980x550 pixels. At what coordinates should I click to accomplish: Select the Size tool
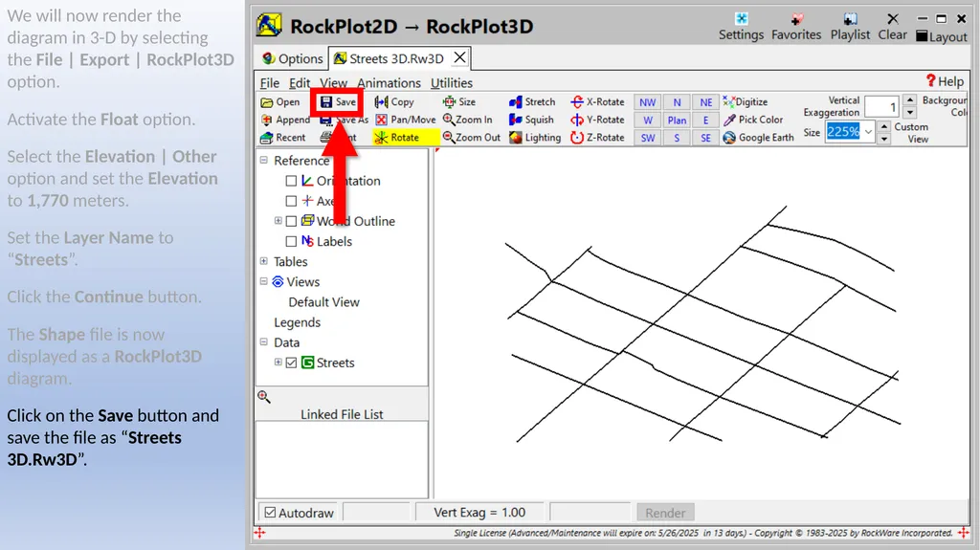pos(459,102)
